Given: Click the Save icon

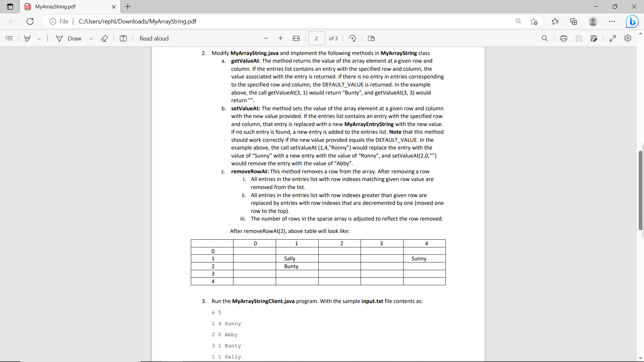Looking at the screenshot, I should (579, 39).
